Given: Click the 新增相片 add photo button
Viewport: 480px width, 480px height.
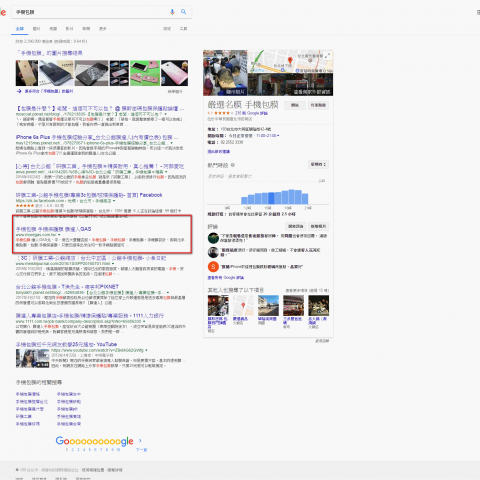Looking at the screenshot, I should [318, 226].
